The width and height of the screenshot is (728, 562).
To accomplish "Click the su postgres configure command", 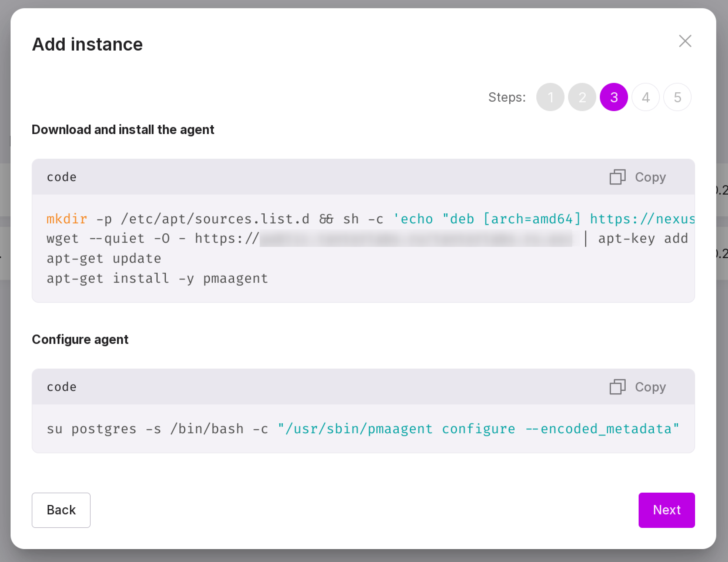I will point(362,429).
